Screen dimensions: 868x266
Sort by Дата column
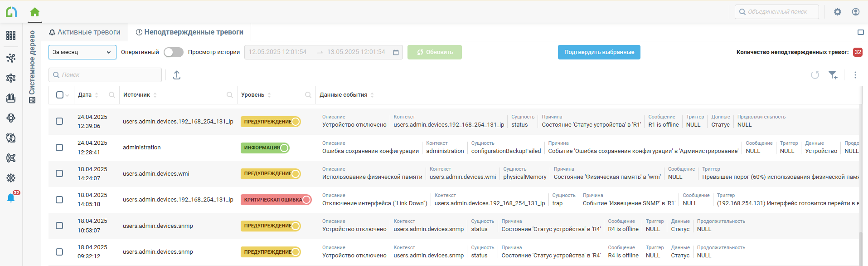97,95
